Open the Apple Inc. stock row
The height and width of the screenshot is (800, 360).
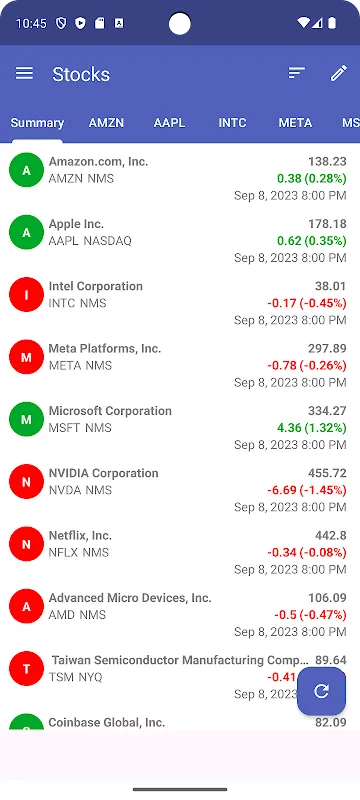pos(180,240)
